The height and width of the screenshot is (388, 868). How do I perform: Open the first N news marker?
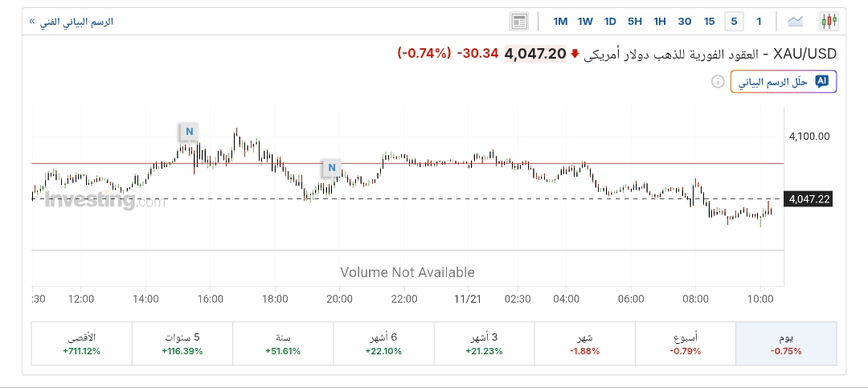[189, 131]
